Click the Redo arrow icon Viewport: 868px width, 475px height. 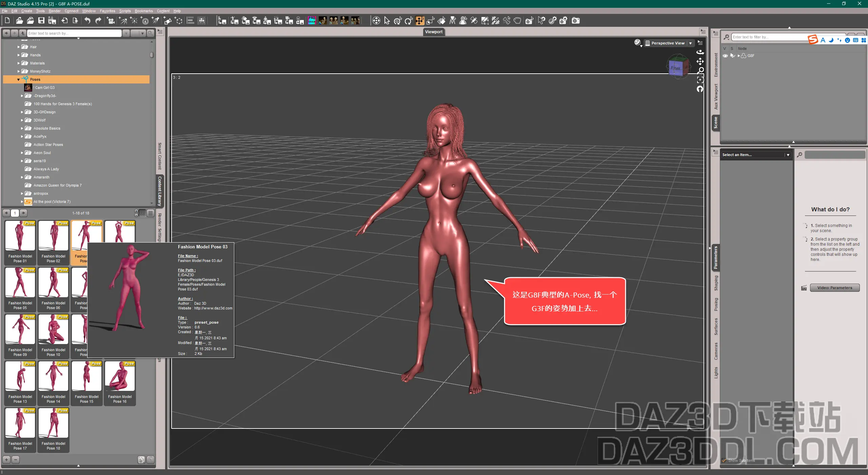(x=98, y=21)
